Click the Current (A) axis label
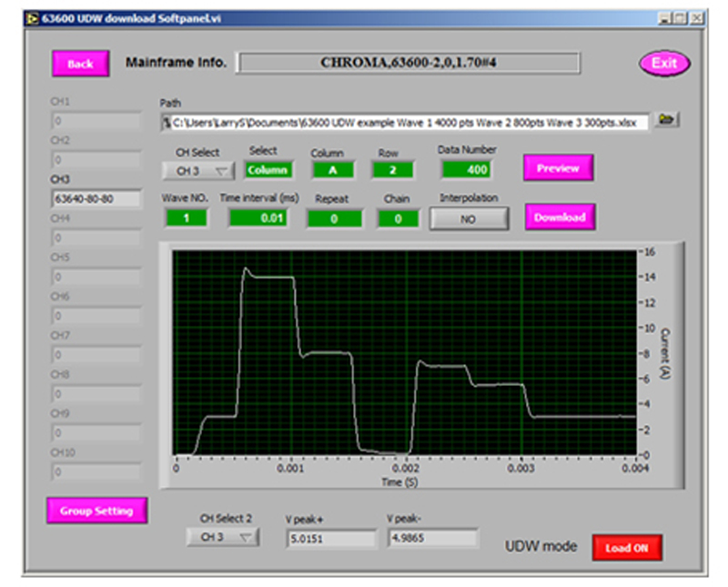 tap(665, 353)
